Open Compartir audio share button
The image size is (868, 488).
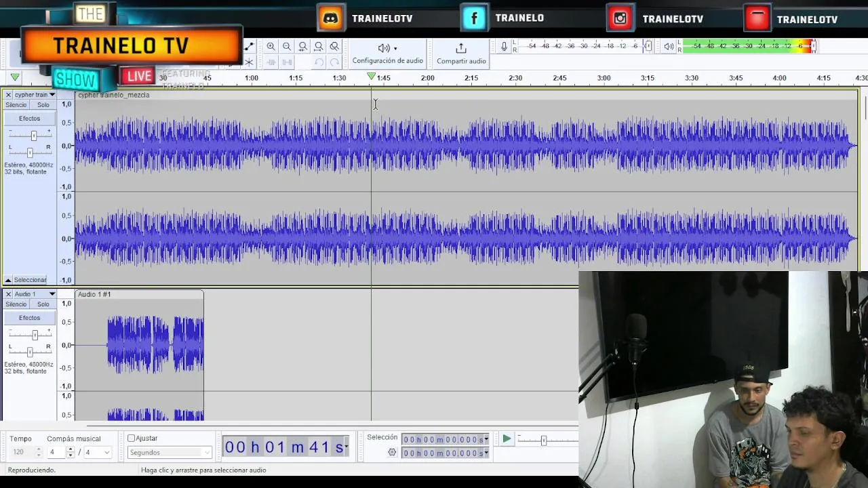[x=461, y=54]
